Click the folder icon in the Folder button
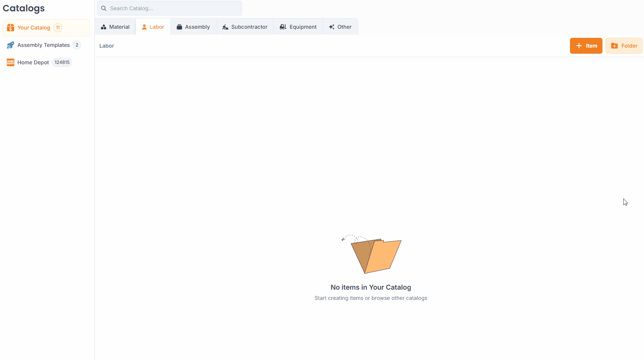This screenshot has width=644, height=360. tap(614, 45)
